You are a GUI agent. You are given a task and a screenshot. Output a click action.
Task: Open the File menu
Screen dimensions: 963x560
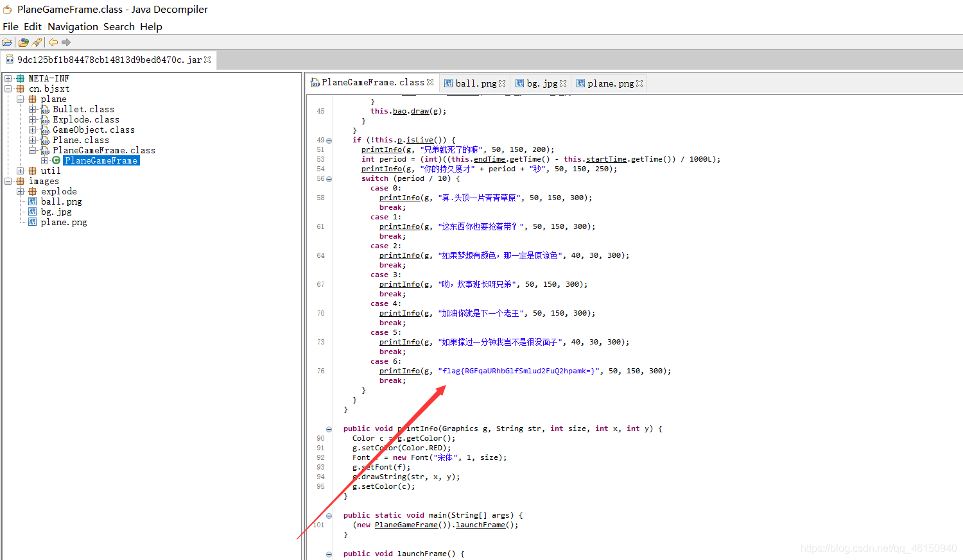tap(10, 26)
